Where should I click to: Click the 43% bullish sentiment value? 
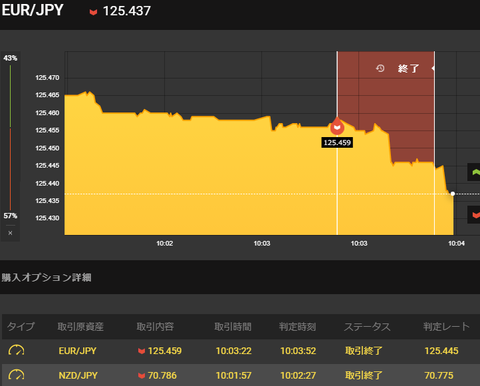tap(10, 58)
